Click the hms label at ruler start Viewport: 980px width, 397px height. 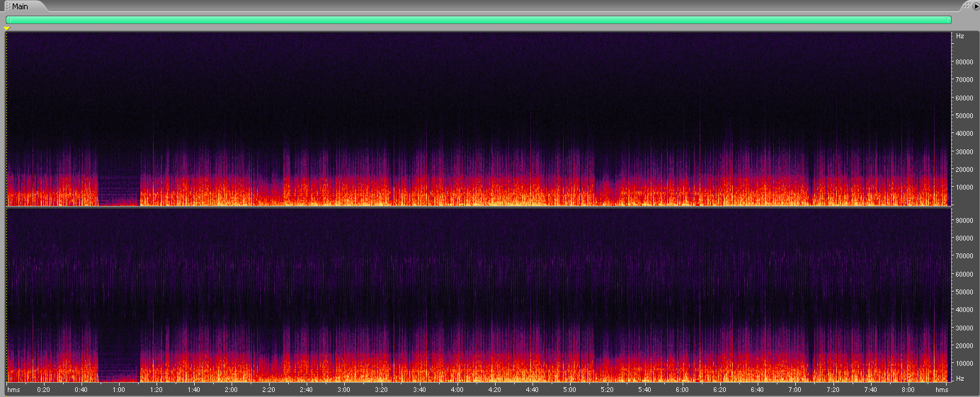(x=13, y=390)
